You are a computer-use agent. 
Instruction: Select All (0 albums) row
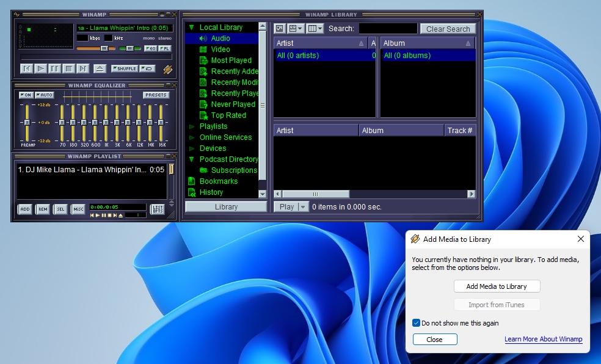[428, 56]
